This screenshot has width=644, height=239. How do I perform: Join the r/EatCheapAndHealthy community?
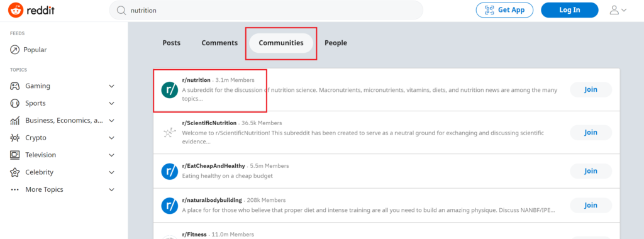(591, 171)
